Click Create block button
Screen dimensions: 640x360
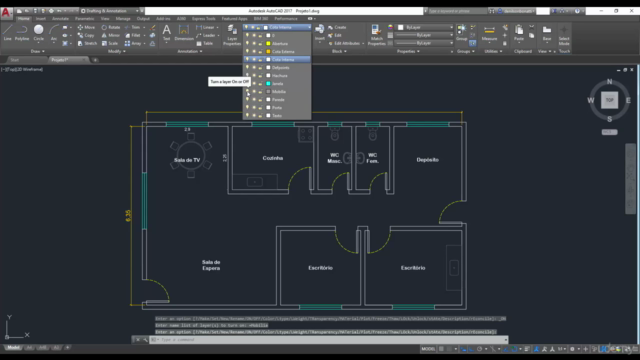pos(337,27)
